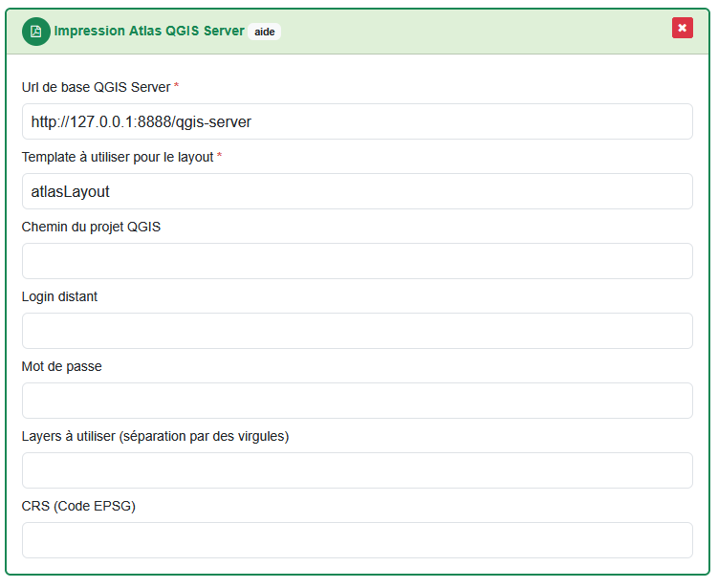Select the CRS (Code EPSG) input field

tap(357, 540)
